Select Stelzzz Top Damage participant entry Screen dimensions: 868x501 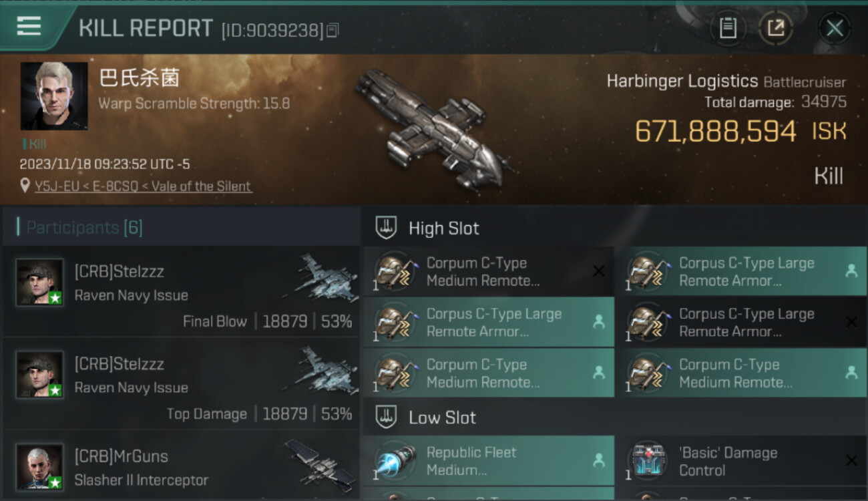[x=182, y=383]
